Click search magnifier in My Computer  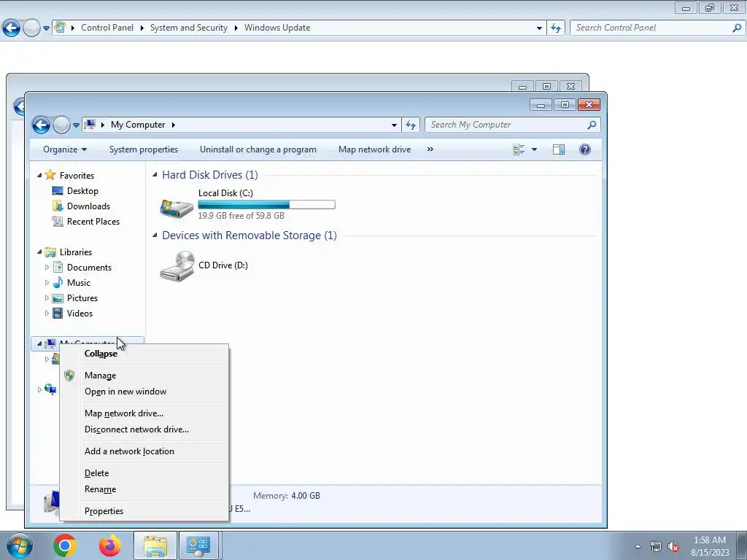(x=592, y=125)
